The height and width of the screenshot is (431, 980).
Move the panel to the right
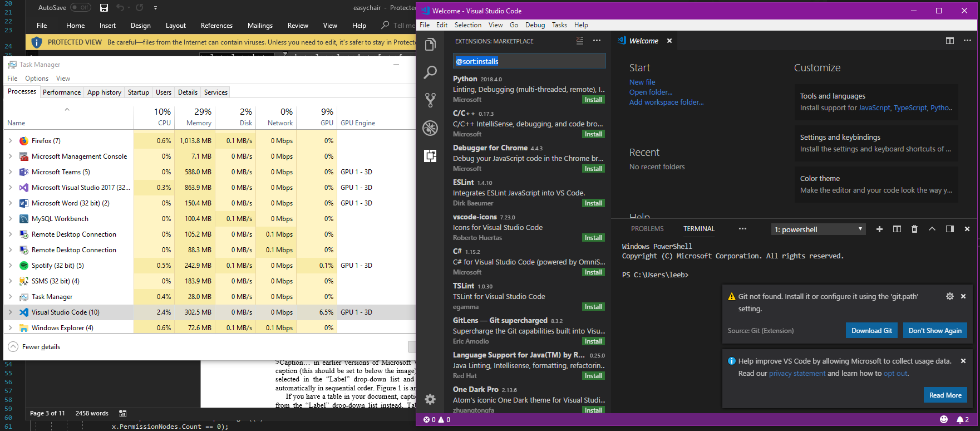(950, 229)
